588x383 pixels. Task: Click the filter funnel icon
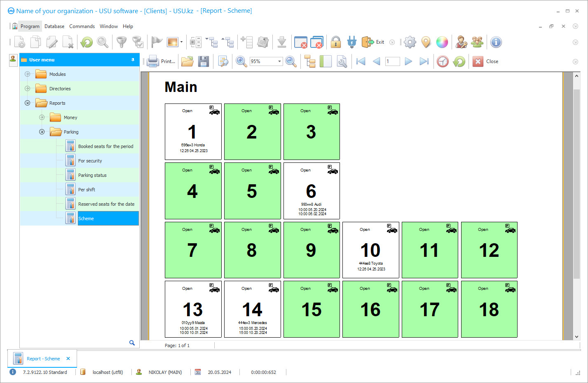pos(122,42)
